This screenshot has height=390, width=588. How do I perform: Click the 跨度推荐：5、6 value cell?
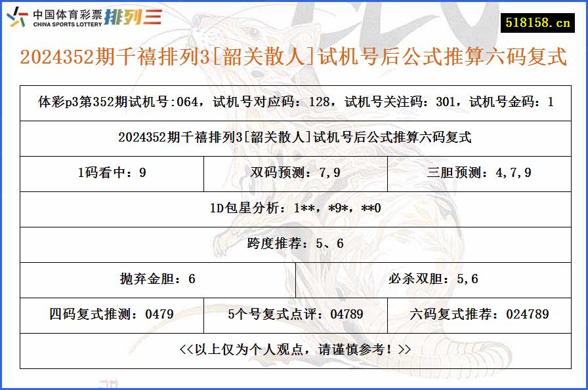tap(294, 244)
